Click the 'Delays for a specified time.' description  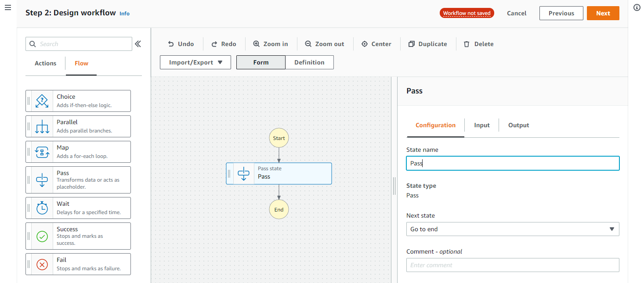(x=89, y=212)
